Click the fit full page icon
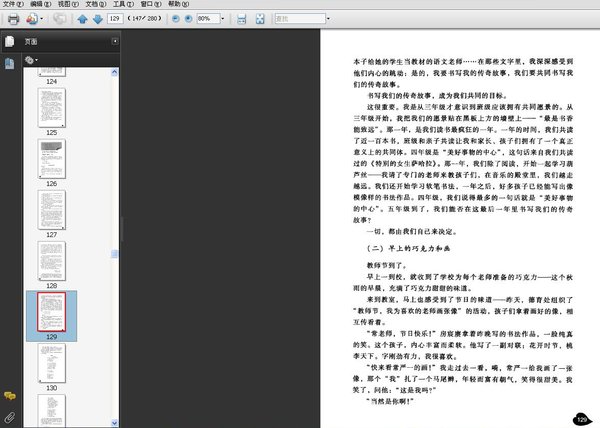The width and height of the screenshot is (600, 428). [x=260, y=19]
